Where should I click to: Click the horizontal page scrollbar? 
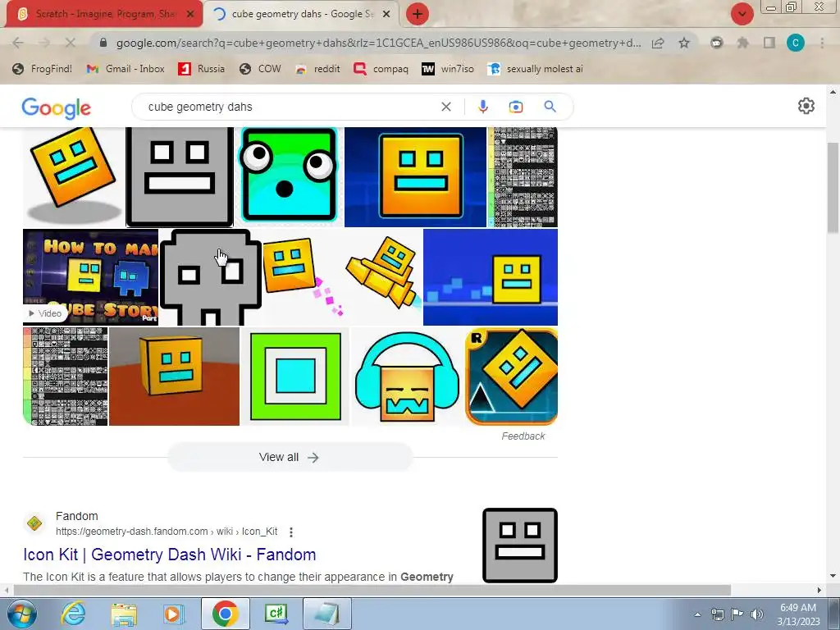[372, 590]
